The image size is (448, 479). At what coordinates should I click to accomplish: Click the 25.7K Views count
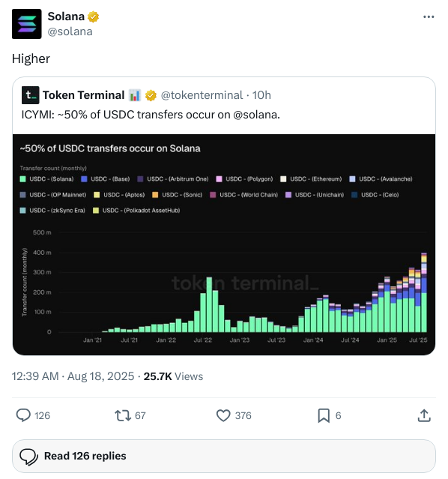173,376
